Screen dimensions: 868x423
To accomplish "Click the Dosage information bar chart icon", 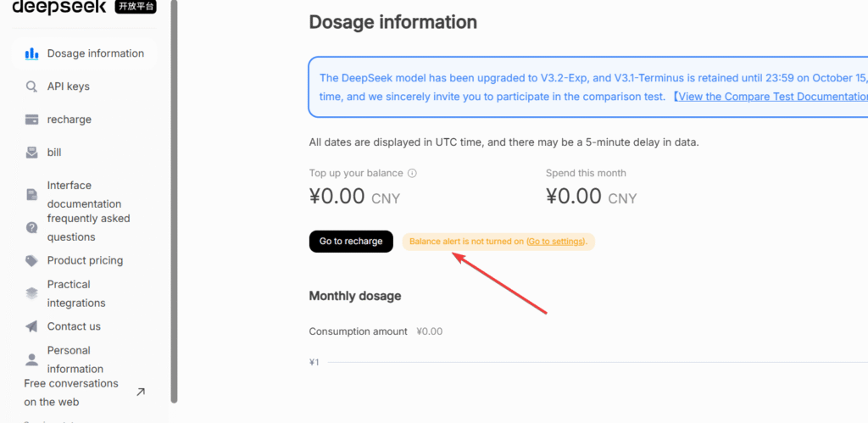I will pyautogui.click(x=32, y=53).
